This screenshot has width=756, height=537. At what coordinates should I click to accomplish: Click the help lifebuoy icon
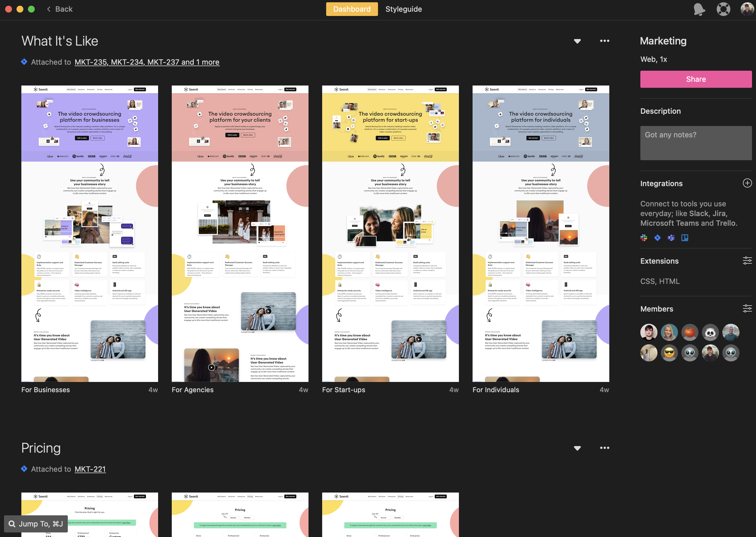[x=723, y=9]
